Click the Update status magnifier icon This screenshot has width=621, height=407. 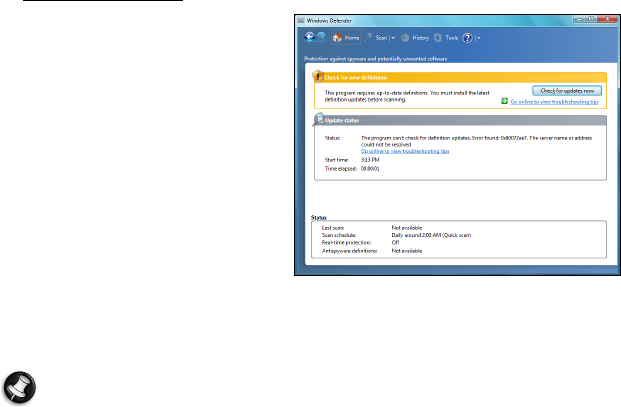point(319,119)
